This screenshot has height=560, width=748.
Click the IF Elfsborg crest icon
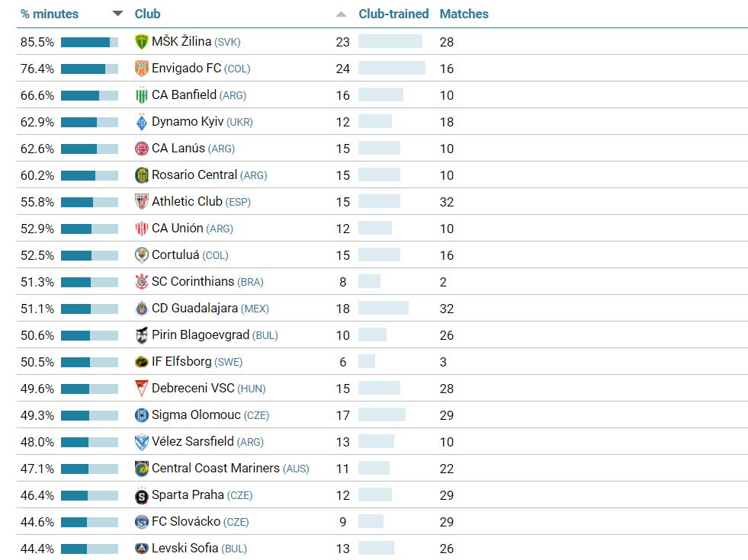pyautogui.click(x=141, y=362)
